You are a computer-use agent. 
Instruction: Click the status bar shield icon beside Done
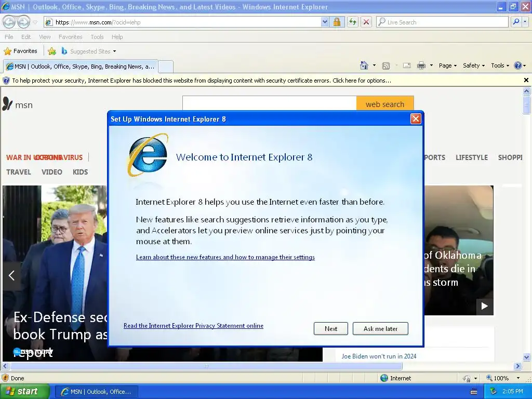(x=5, y=378)
